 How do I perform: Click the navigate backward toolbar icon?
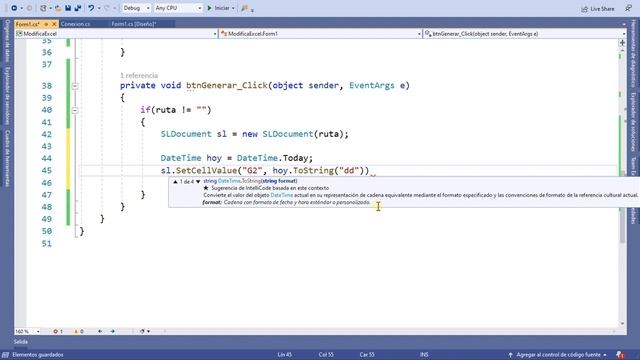click(x=14, y=8)
